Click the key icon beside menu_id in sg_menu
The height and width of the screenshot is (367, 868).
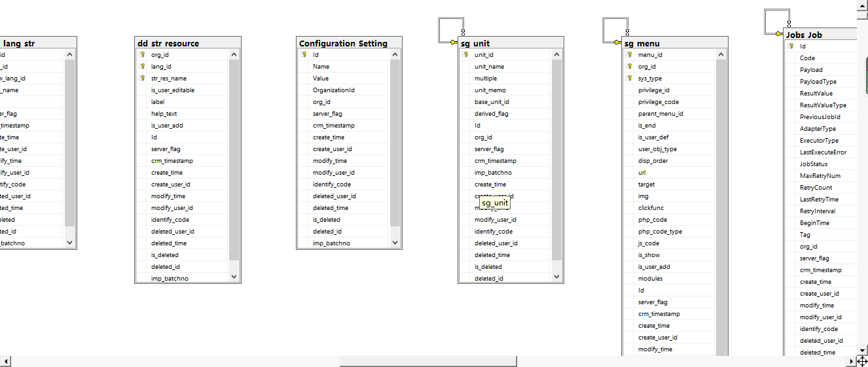click(x=629, y=55)
